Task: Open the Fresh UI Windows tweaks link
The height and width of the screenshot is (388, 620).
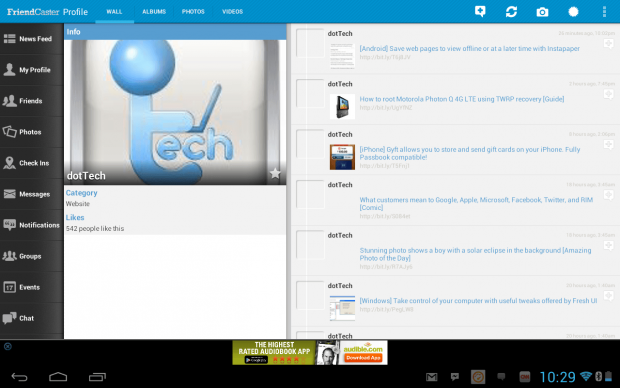Action: click(x=478, y=301)
